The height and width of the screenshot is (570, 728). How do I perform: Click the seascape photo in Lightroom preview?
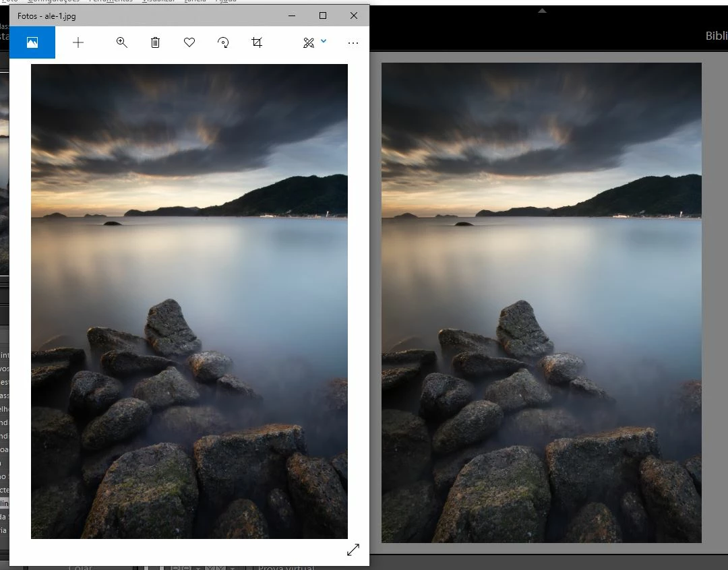pos(541,303)
